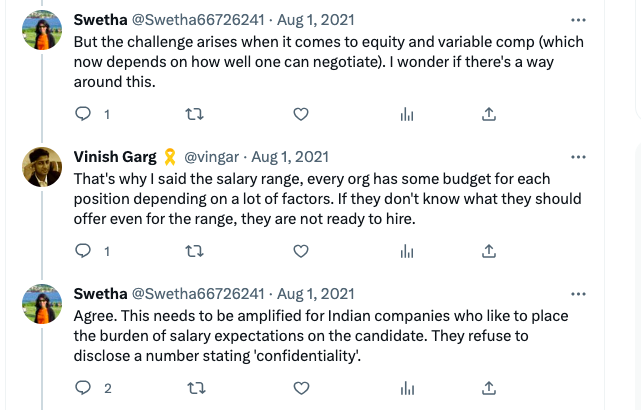Retweet Vinish Garg's salary range tweet
Viewport: 641px width, 410px height.
195,251
